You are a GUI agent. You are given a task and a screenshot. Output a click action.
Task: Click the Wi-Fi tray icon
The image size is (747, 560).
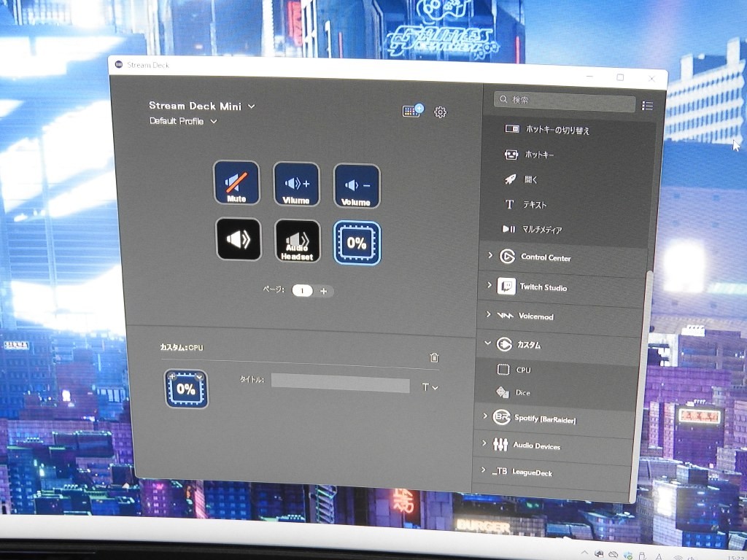678,556
